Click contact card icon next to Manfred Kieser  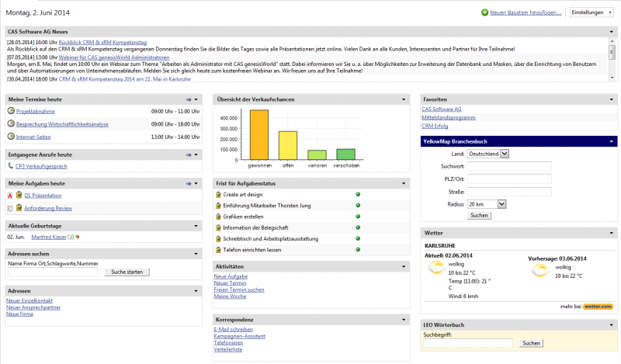[x=71, y=237]
